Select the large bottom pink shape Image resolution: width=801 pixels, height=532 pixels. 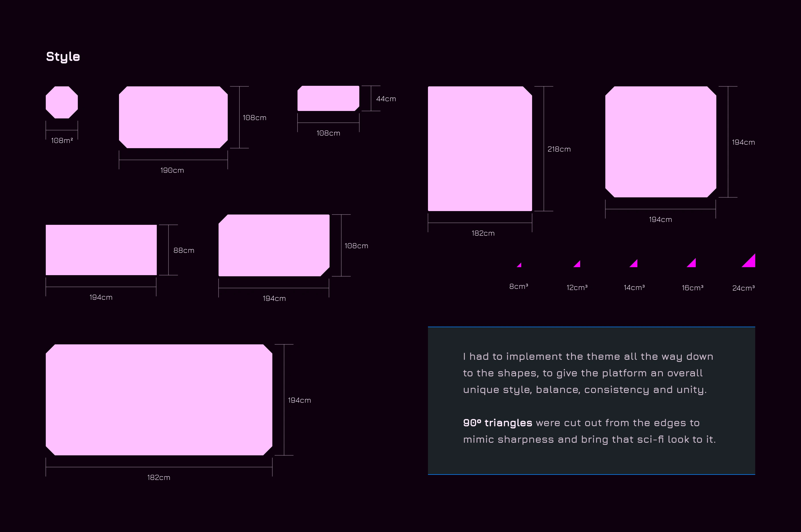pos(159,400)
